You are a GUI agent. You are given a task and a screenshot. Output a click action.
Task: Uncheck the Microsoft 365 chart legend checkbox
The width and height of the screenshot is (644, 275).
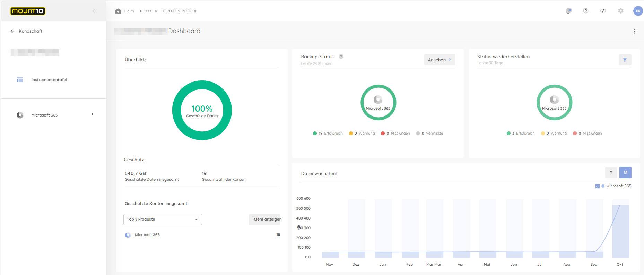tap(598, 186)
